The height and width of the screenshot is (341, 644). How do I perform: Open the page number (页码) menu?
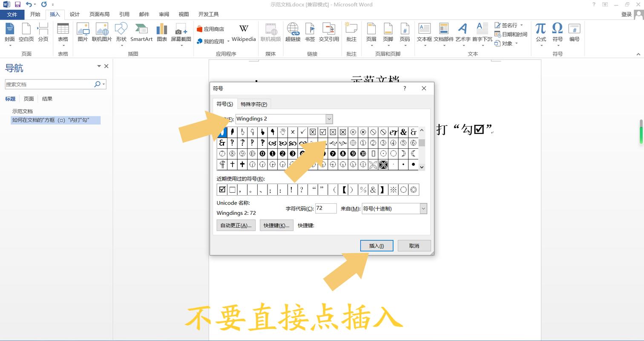click(x=405, y=34)
